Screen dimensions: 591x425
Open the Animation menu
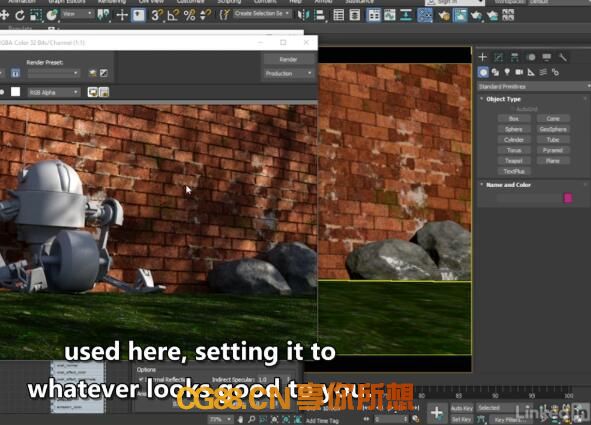pyautogui.click(x=22, y=2)
